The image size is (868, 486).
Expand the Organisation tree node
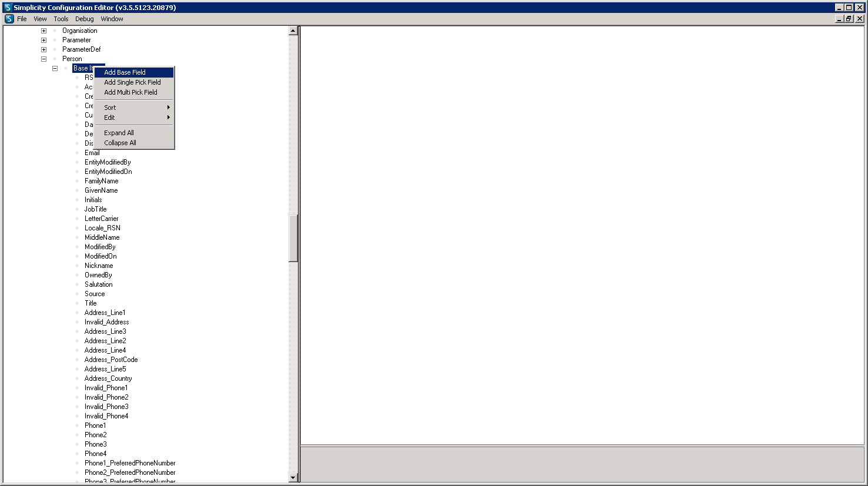point(43,31)
